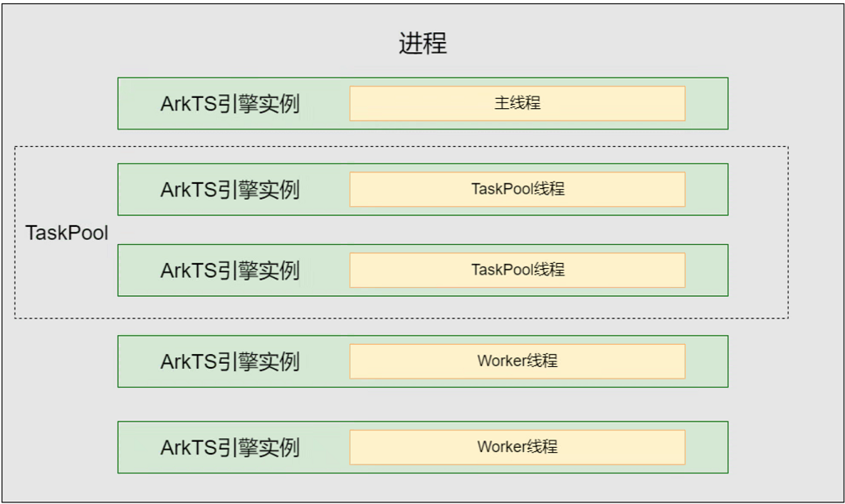This screenshot has height=504, width=845.
Task: Click the 进程 title at the top
Action: click(x=422, y=44)
